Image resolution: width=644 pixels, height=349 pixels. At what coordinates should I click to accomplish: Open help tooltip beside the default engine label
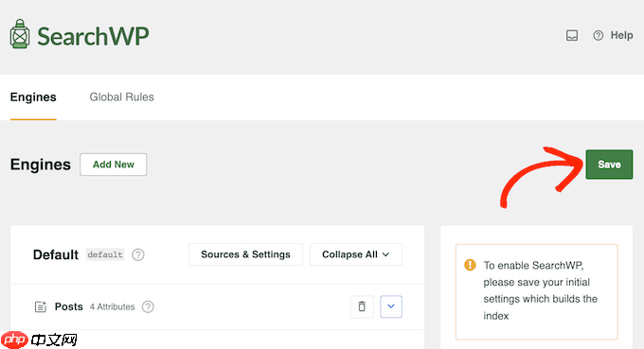click(138, 254)
